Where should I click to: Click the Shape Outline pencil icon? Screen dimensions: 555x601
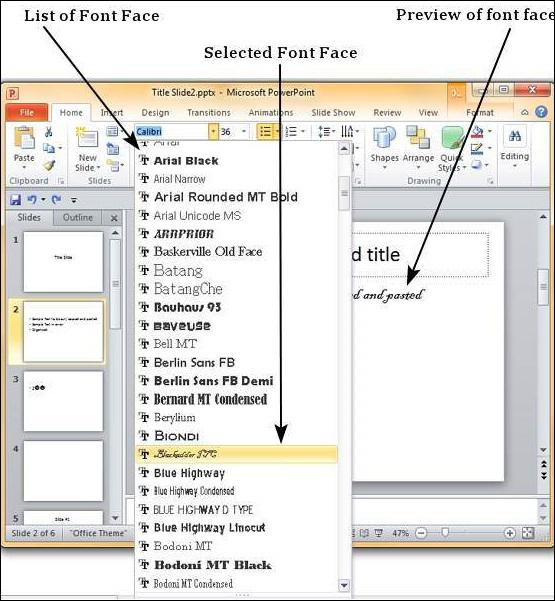point(477,149)
